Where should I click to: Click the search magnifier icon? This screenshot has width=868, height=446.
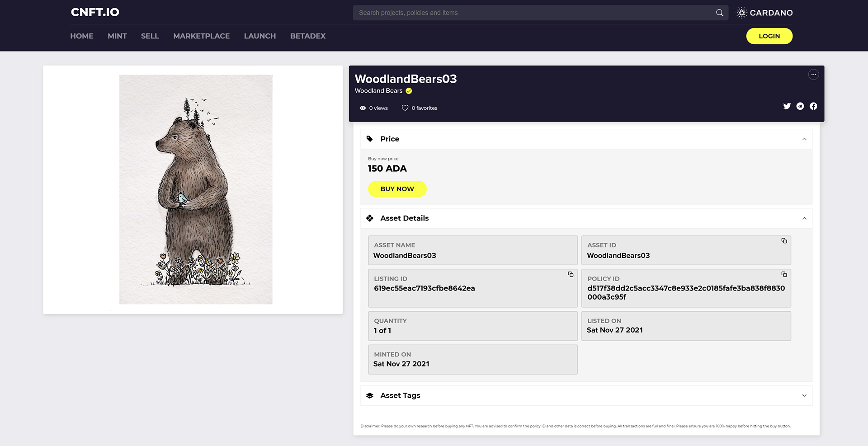[719, 13]
